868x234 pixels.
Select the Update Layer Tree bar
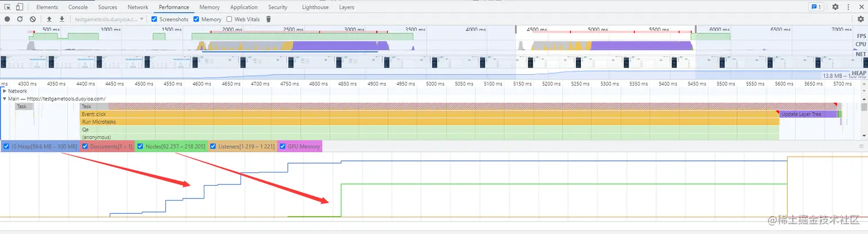808,114
